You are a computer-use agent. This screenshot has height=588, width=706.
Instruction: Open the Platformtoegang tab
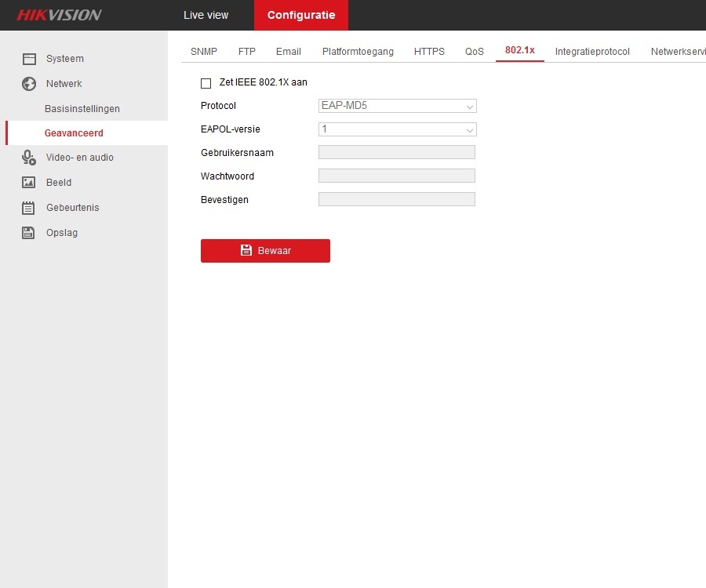click(x=358, y=51)
